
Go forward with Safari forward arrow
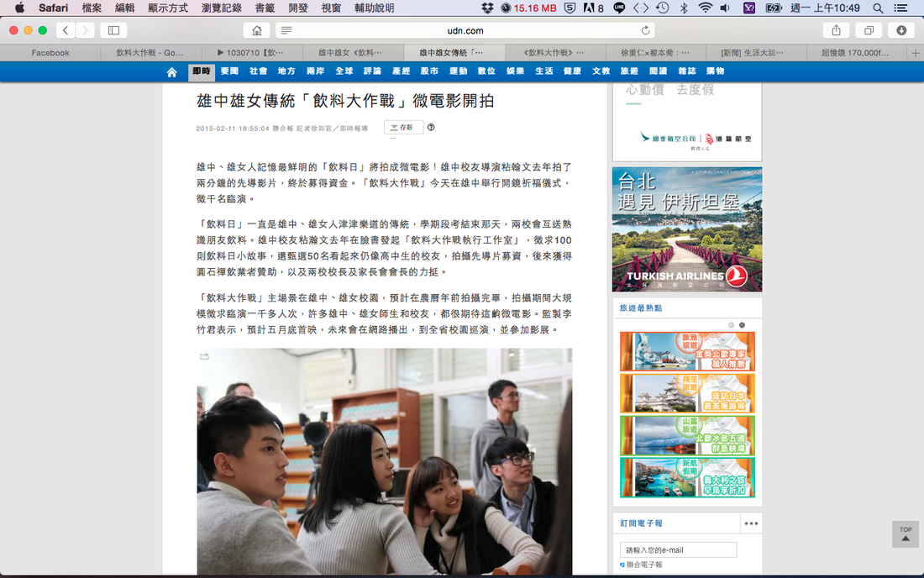pyautogui.click(x=85, y=30)
